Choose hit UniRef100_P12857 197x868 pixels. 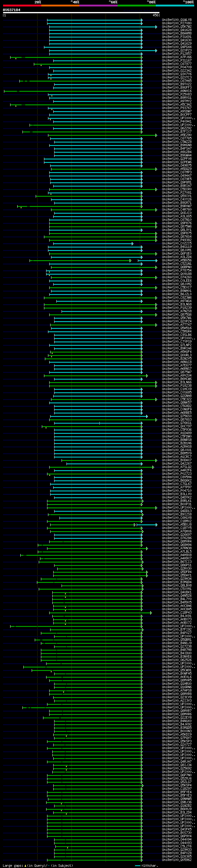click(177, 54)
